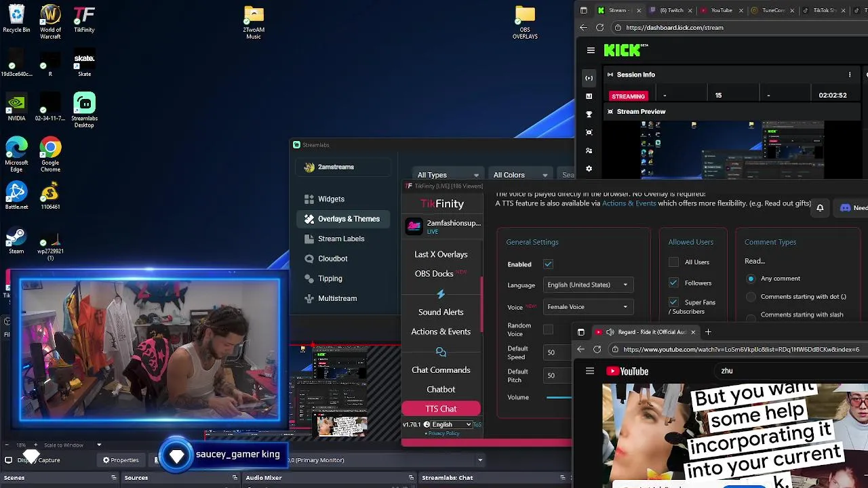Click the YouTube search box

(790, 371)
